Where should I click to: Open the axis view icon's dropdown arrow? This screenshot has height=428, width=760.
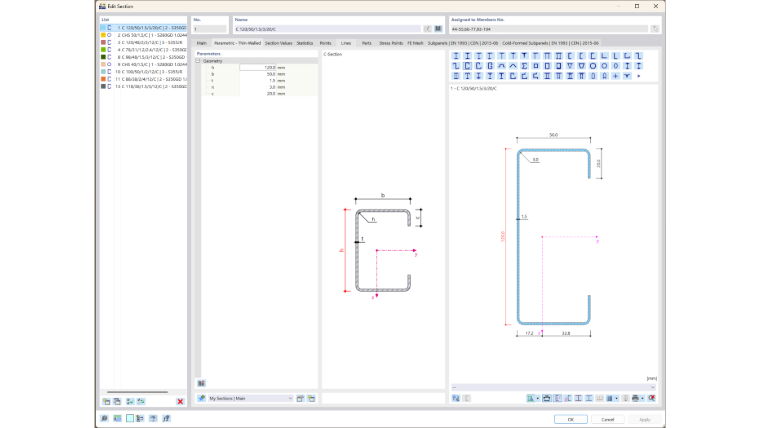point(538,398)
